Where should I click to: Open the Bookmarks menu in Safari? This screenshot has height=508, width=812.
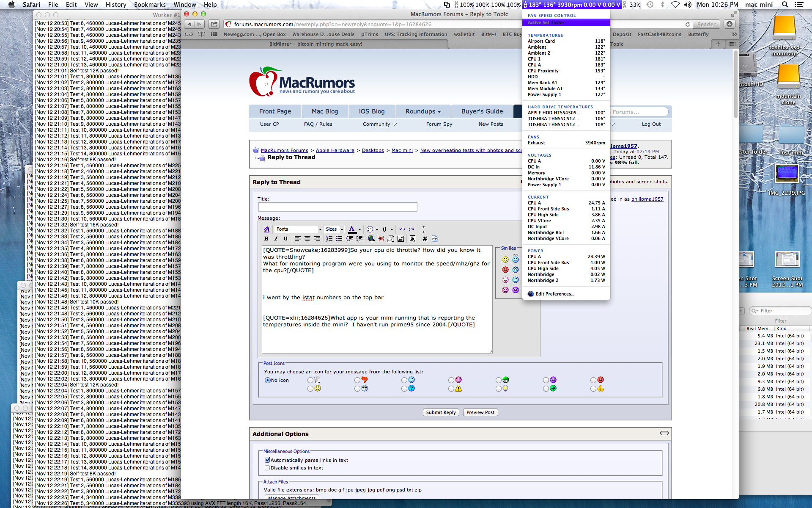(x=150, y=5)
